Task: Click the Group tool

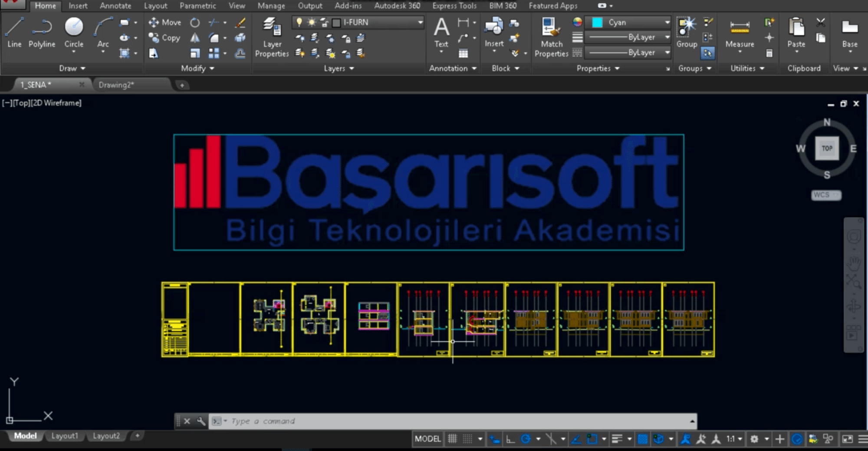Action: pyautogui.click(x=687, y=33)
